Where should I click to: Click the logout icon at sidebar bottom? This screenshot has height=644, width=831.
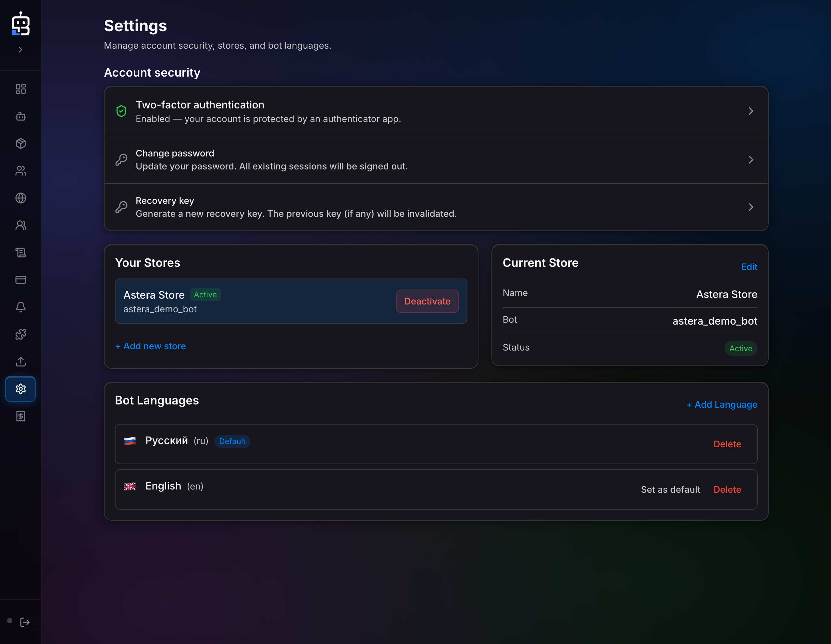[25, 622]
